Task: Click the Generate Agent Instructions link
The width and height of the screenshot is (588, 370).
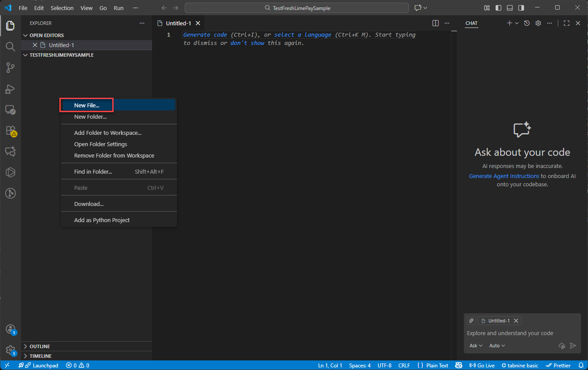Action: [x=504, y=176]
